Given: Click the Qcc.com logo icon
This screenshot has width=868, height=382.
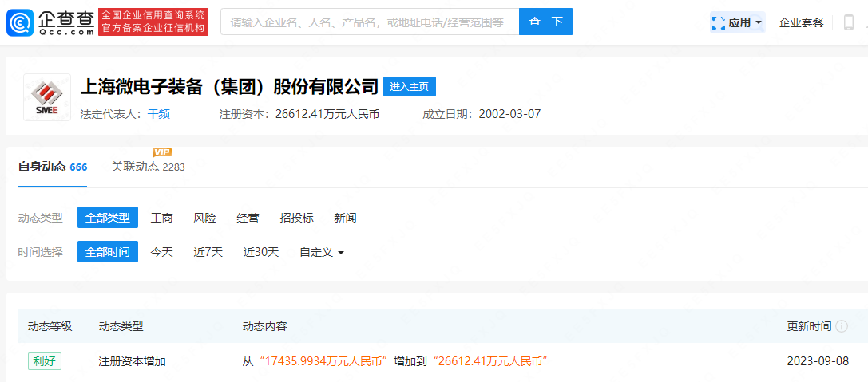Looking at the screenshot, I should click(x=20, y=22).
